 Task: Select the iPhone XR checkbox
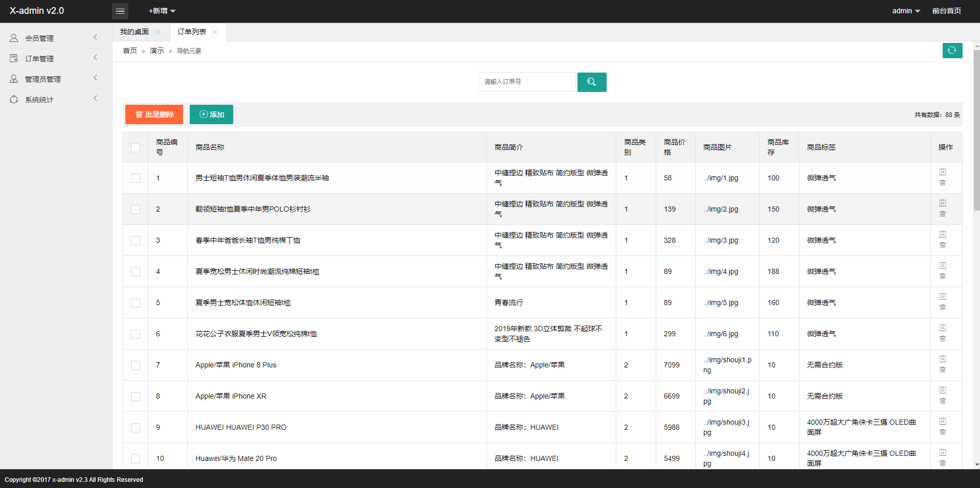[x=136, y=397]
